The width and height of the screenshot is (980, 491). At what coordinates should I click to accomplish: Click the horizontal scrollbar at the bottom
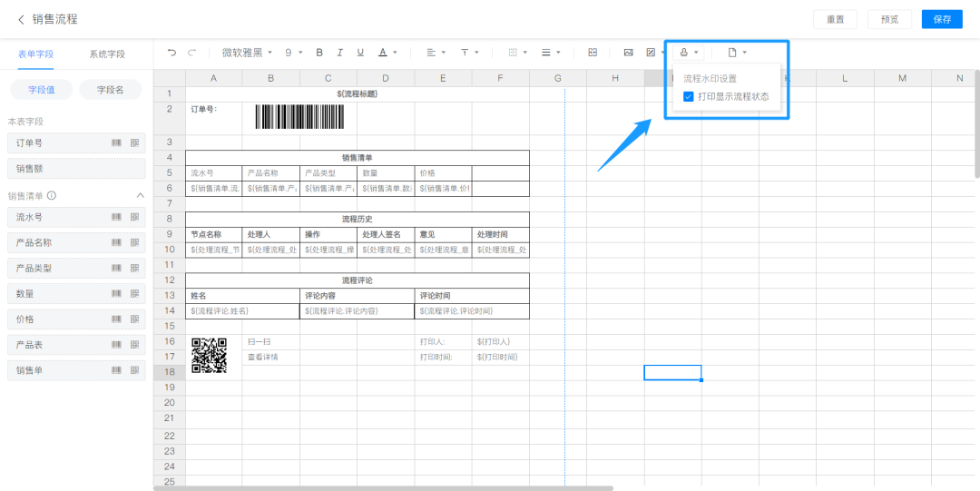pyautogui.click(x=383, y=488)
